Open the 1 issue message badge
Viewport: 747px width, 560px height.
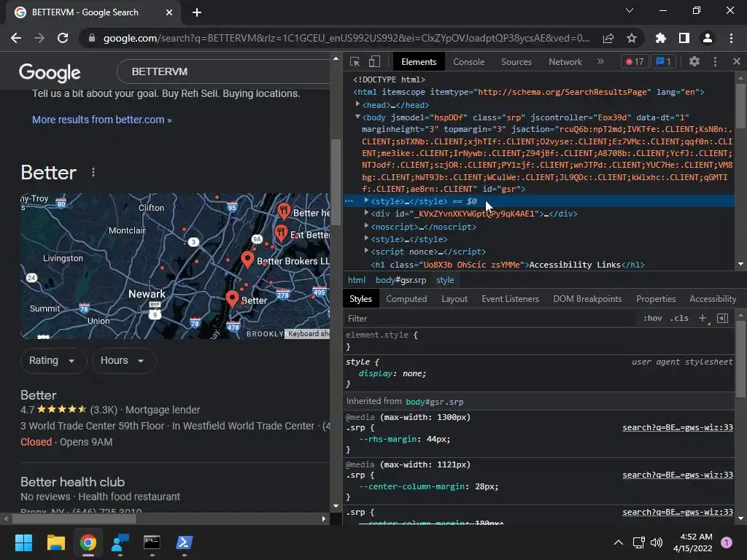664,61
